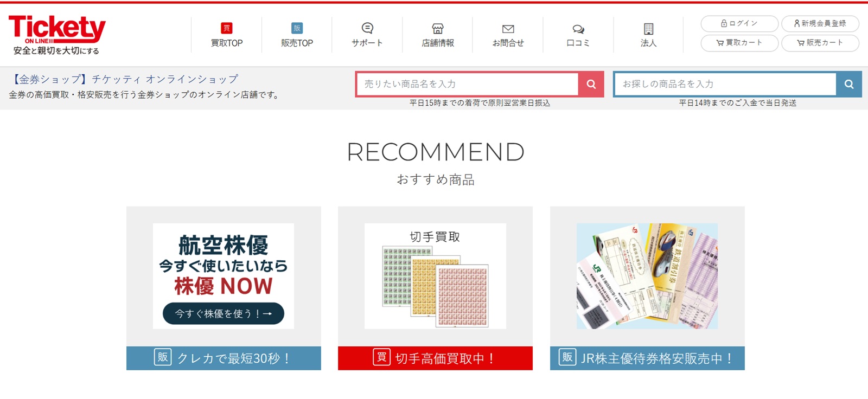This screenshot has width=868, height=399.
Task: Click the Tickety ONLINE logo
Action: coord(57,35)
